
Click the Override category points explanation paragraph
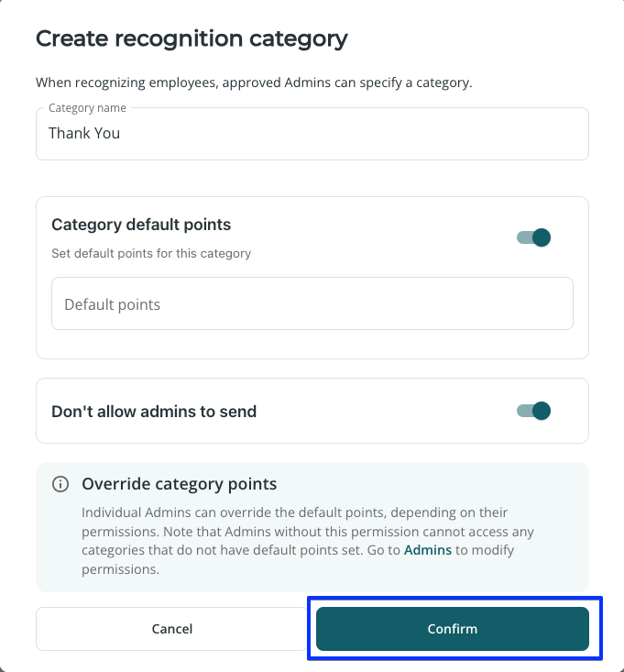[308, 541]
